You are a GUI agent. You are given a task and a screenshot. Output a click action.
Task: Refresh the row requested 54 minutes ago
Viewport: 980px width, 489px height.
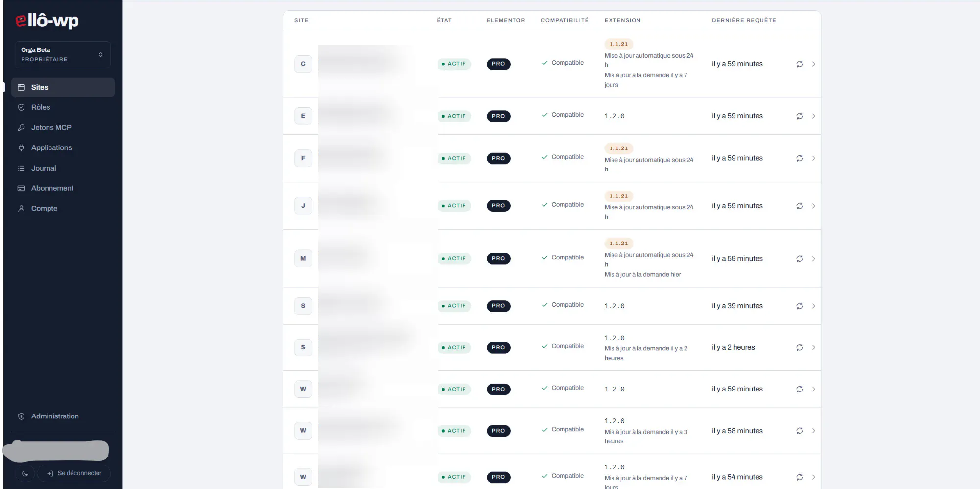pyautogui.click(x=799, y=477)
